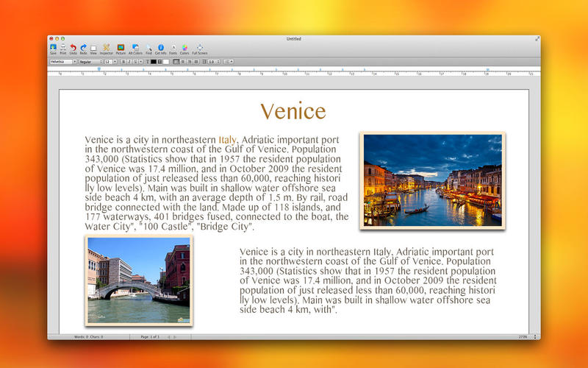Viewport: 588px width, 368px height.
Task: Open the font size 12 dropdown
Action: [111, 62]
